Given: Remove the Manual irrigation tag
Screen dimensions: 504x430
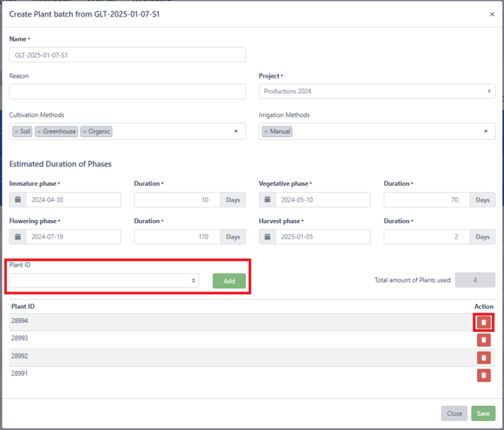Looking at the screenshot, I should coord(266,132).
